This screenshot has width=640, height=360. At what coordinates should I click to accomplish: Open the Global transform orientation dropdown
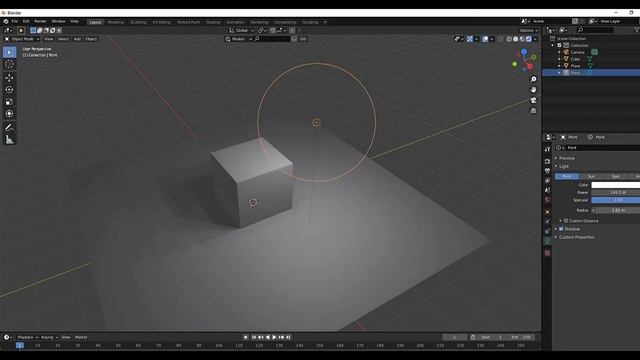[x=241, y=31]
